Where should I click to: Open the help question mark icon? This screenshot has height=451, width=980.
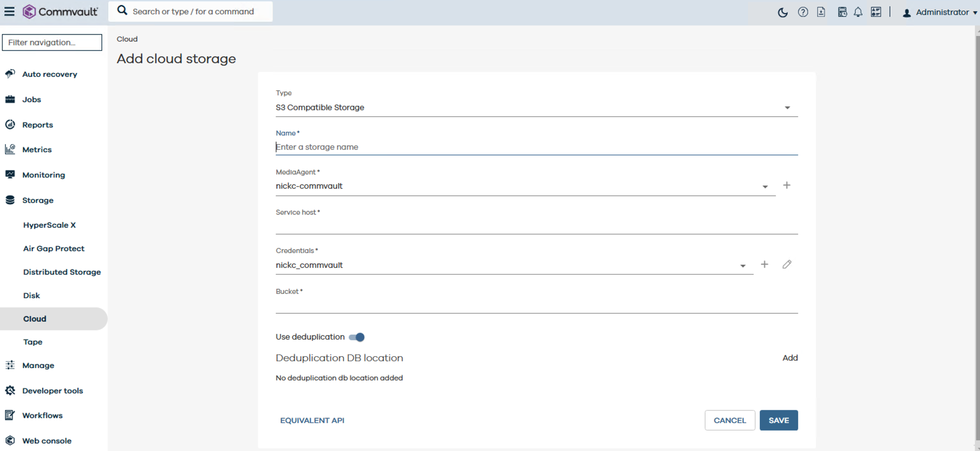tap(803, 12)
